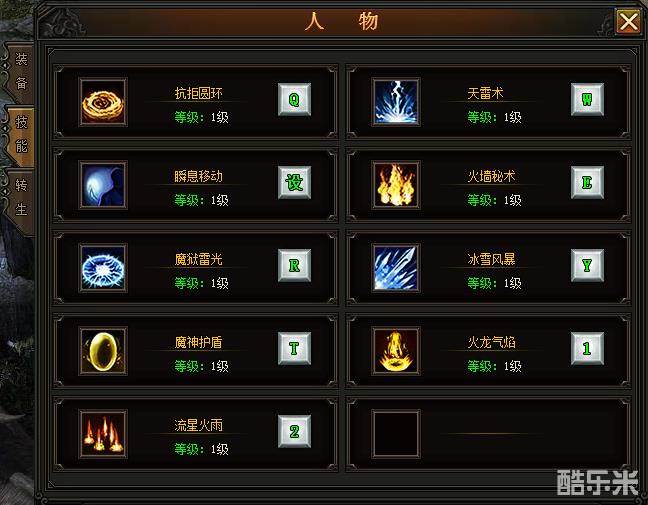
Task: Change the W hotkey button for 天雷术
Action: (587, 99)
